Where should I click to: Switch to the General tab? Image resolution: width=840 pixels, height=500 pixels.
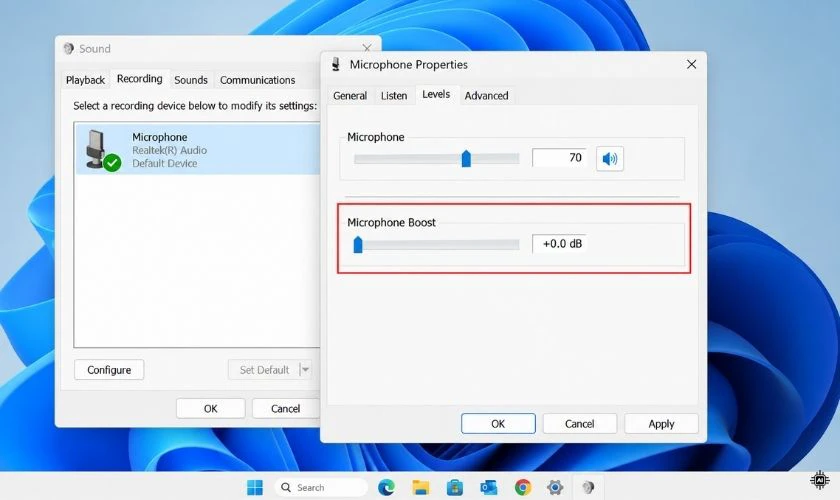pos(350,95)
